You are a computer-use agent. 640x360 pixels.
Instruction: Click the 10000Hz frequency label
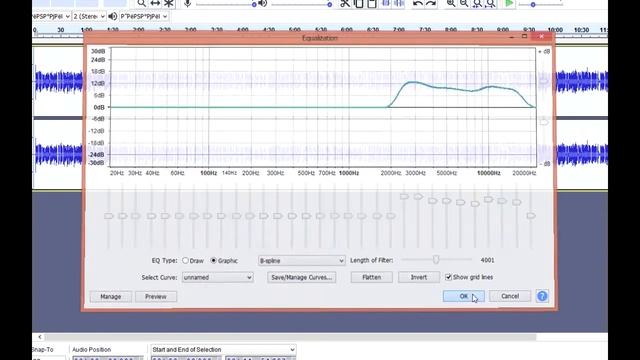[489, 173]
